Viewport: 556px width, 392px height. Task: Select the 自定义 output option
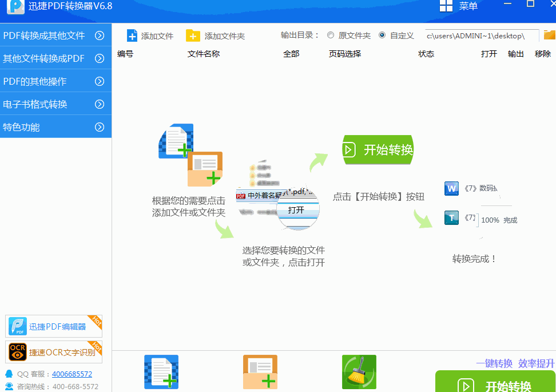[382, 35]
